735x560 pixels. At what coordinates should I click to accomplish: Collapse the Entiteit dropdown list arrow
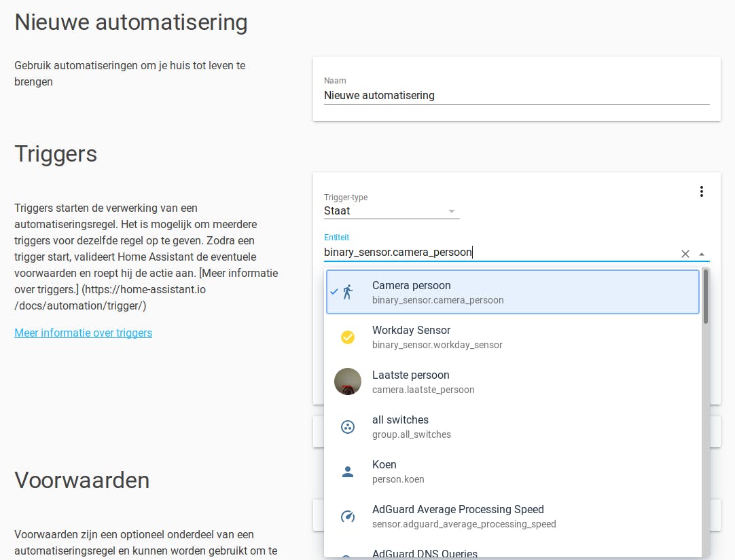702,254
